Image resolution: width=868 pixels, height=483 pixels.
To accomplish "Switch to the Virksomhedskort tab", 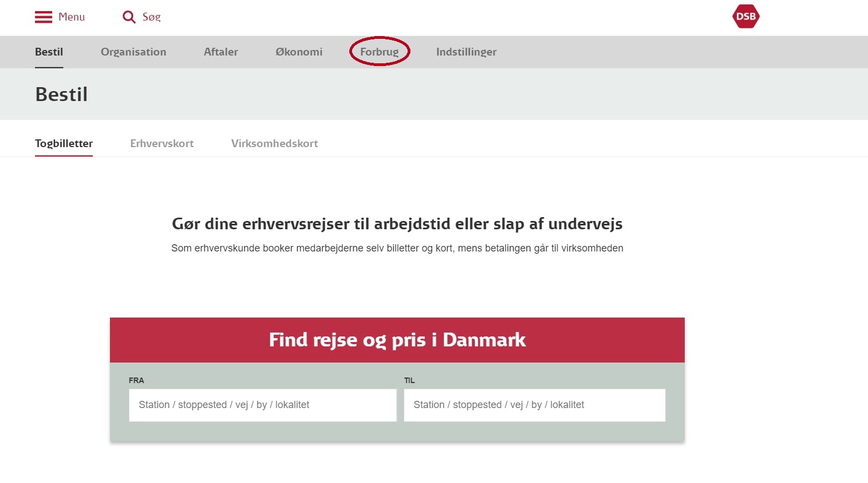I will coord(274,143).
